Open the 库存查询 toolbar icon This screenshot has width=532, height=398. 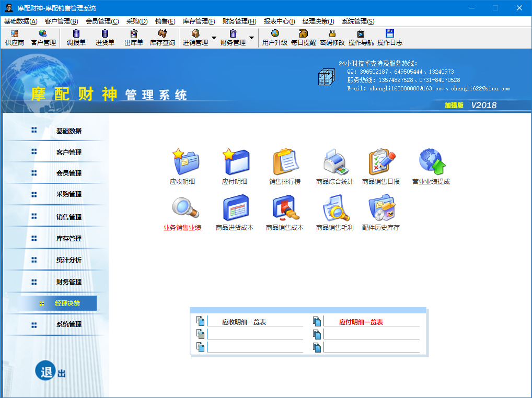(163, 38)
